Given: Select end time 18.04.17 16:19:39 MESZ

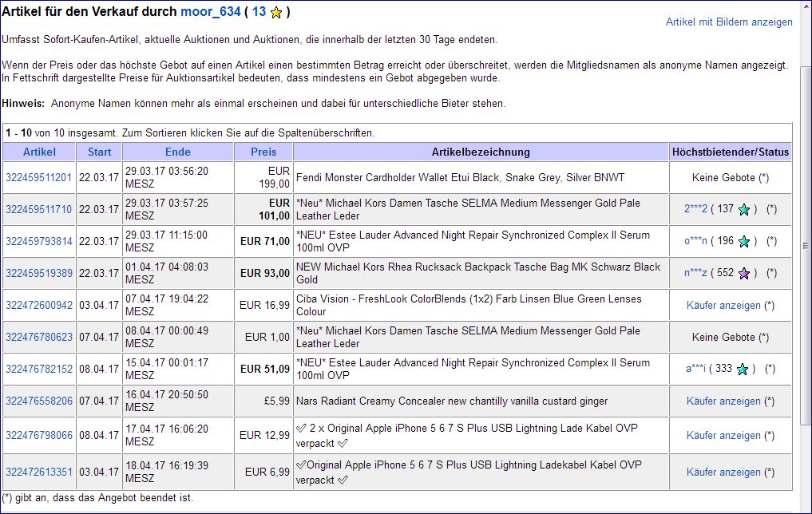Looking at the screenshot, I should 167,472.
